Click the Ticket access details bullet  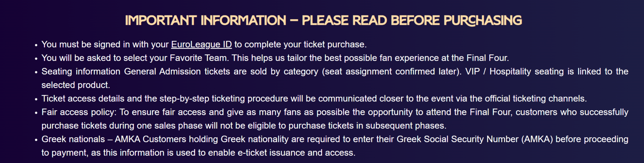[x=314, y=98]
